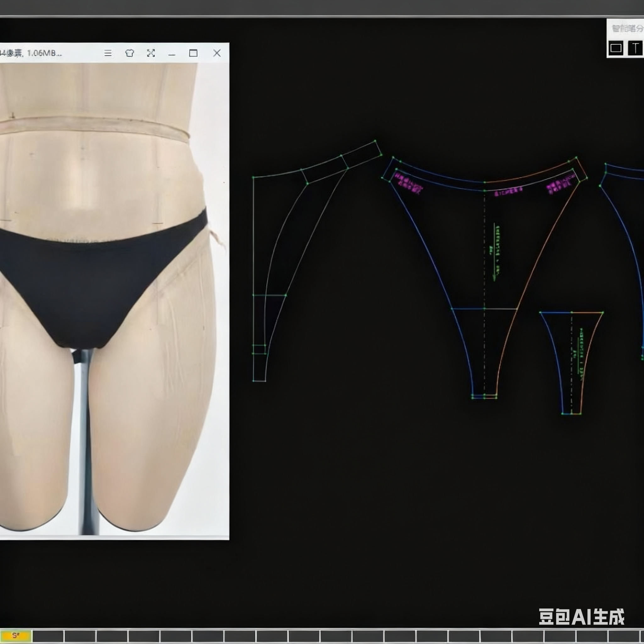
Task: Close the mannequin image viewer window
Action: pos(217,53)
